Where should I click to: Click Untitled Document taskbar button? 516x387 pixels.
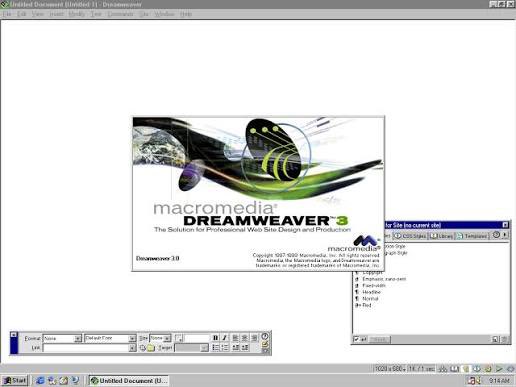(x=129, y=380)
